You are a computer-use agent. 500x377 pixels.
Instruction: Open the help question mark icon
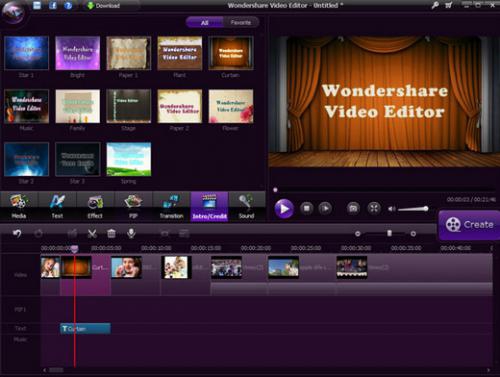coord(68,5)
